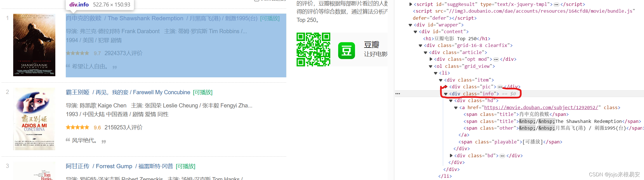Click the ellipsis in the pic div row
Image resolution: width=644 pixels, height=180 pixels.
[500, 87]
